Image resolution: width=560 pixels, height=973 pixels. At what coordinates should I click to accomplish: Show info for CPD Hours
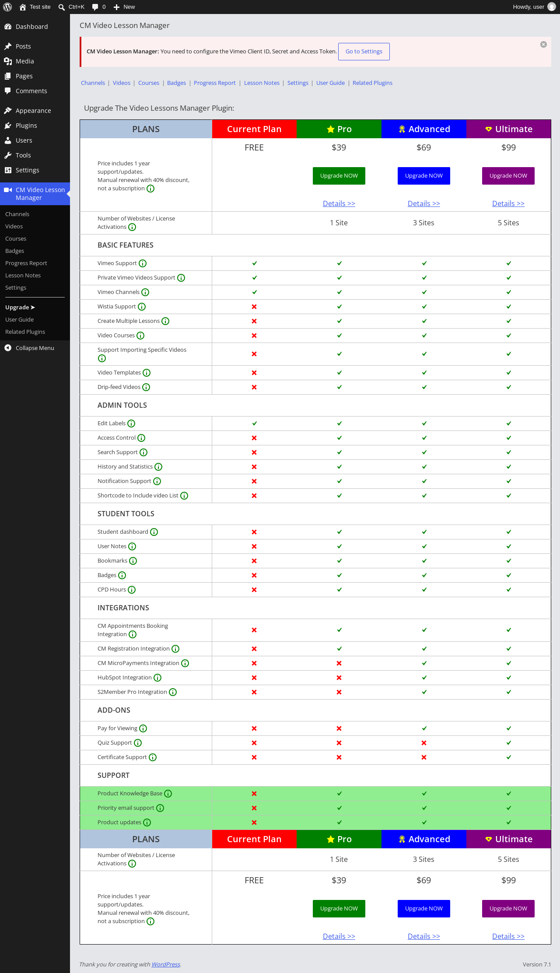tap(132, 590)
